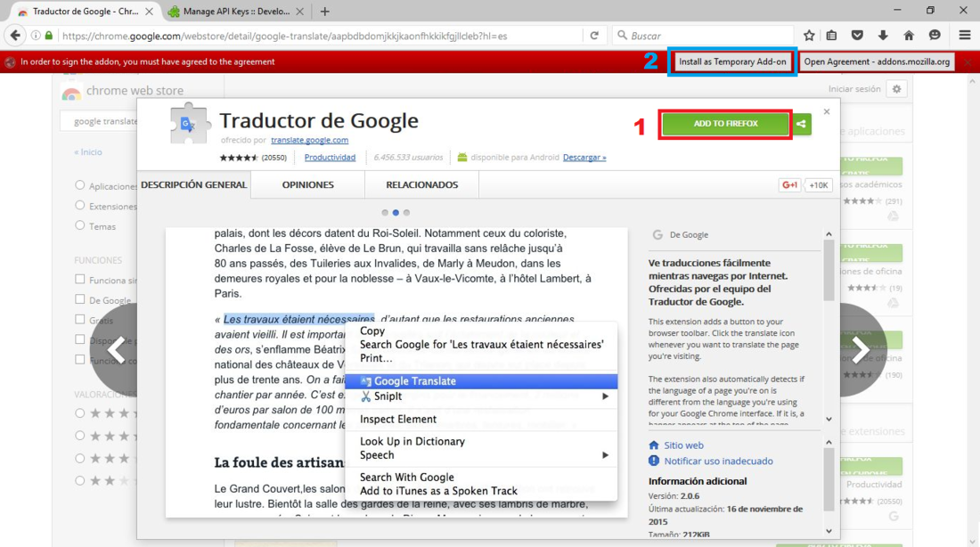Open the Pocket icon in toolbar

(857, 36)
